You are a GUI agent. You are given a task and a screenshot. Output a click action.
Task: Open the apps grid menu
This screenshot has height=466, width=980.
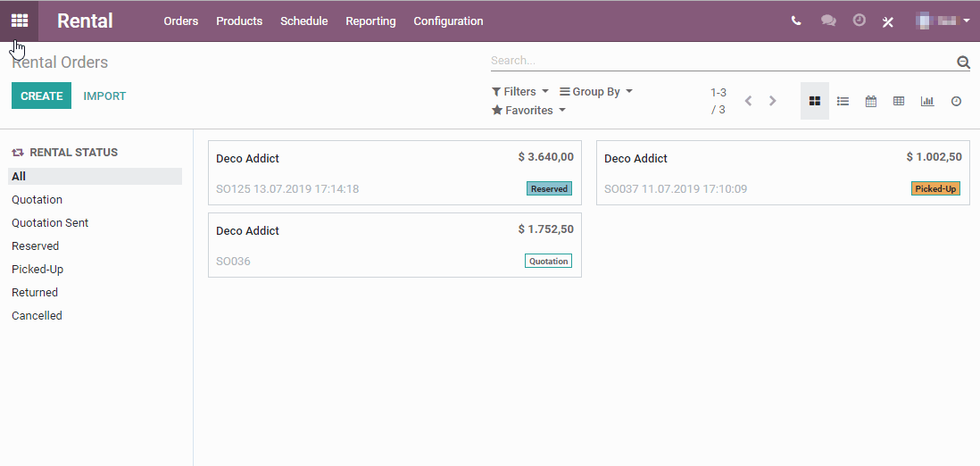click(20, 21)
